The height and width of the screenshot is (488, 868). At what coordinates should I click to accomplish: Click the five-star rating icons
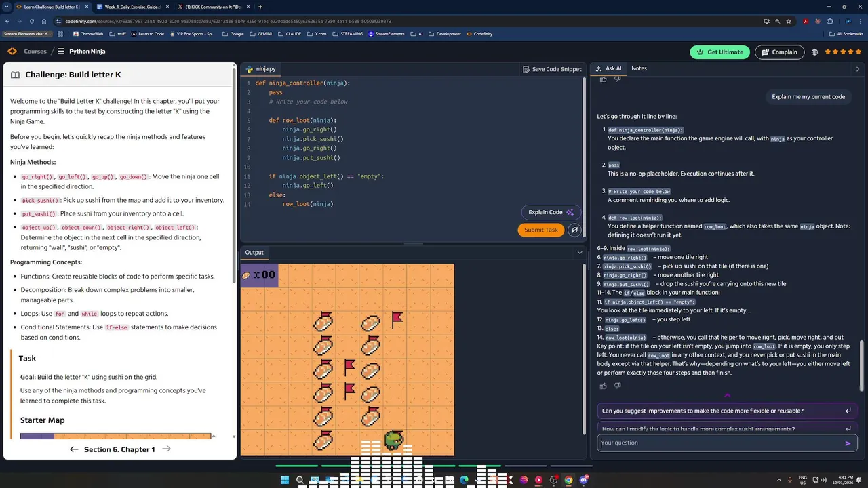pyautogui.click(x=843, y=52)
